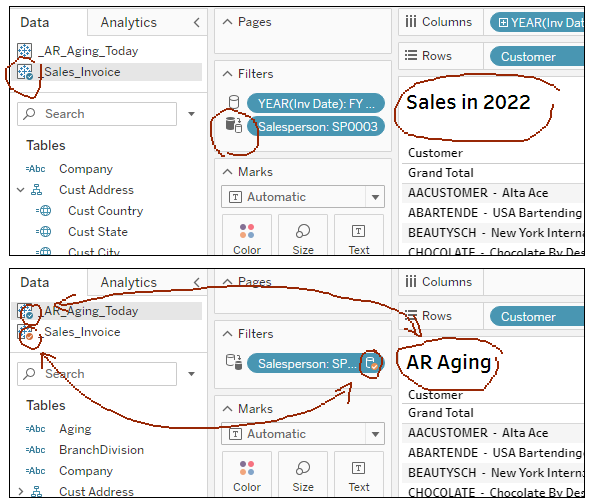Click the linked data source icon on Salesperson: SP... pill
The height and width of the screenshot is (500, 590).
(371, 363)
